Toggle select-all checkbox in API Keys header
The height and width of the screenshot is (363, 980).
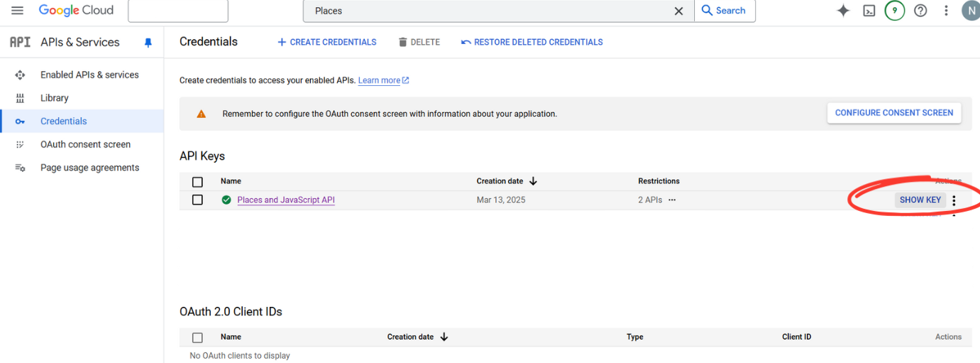[197, 181]
